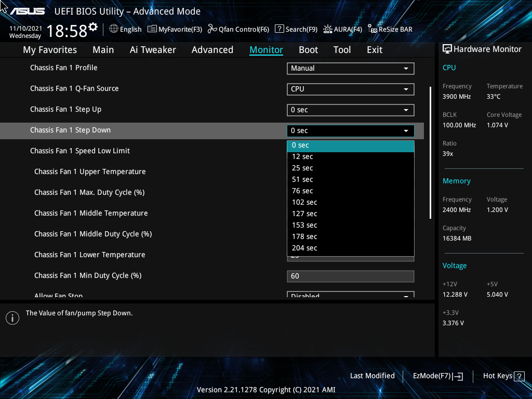The image size is (532, 399).
Task: Click Chassis Fan 1 Step Up label
Action: click(x=66, y=110)
